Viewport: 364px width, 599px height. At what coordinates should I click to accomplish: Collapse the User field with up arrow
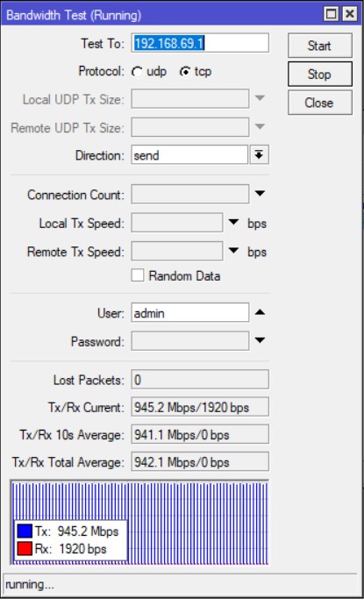(260, 312)
